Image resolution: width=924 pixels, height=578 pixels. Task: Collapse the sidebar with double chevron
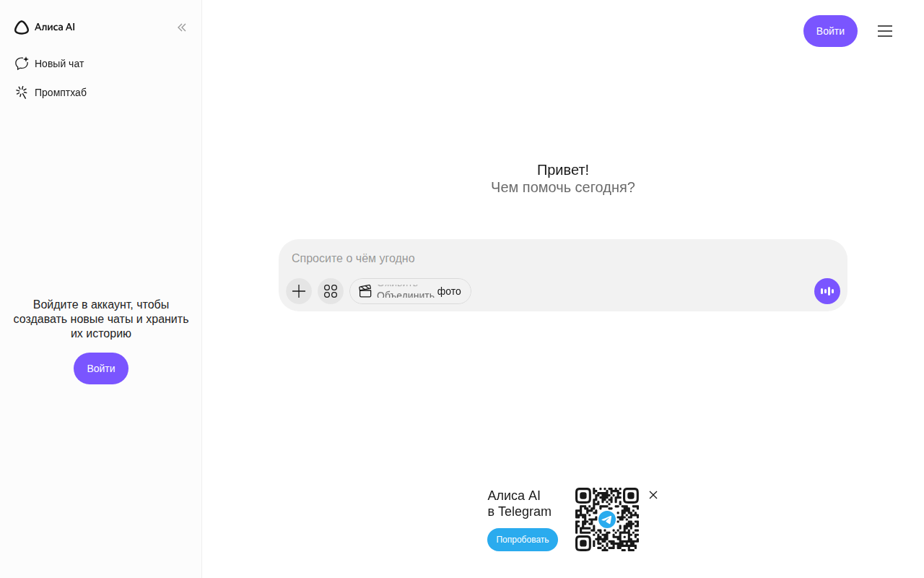click(182, 27)
